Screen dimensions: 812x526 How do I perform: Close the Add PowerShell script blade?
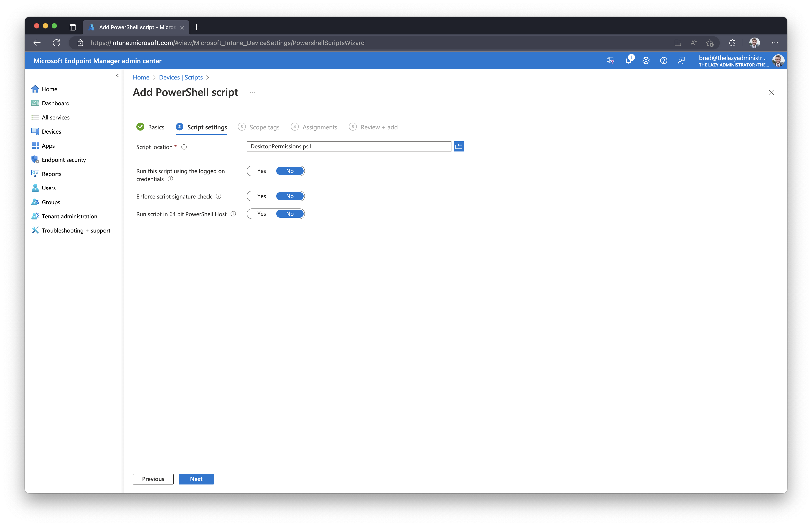(x=771, y=92)
